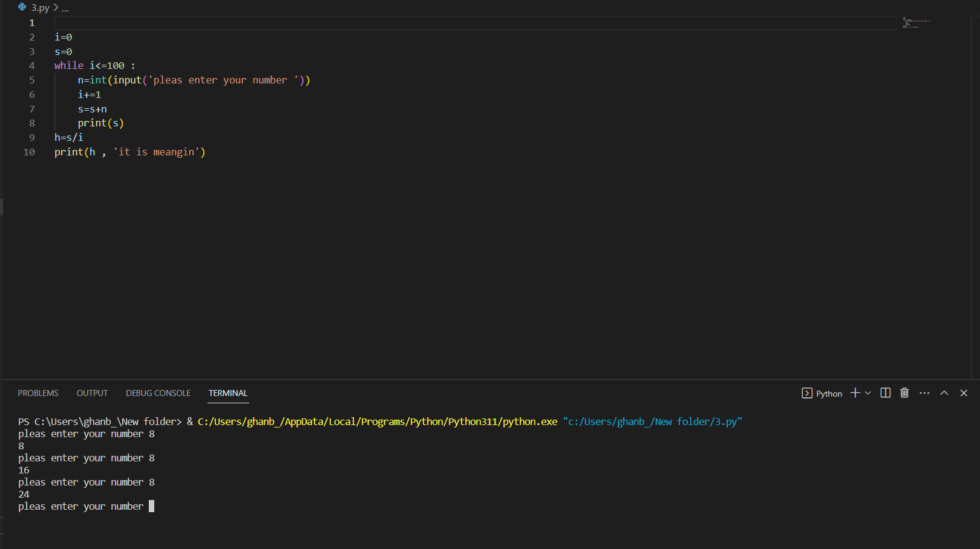
Task: Click the 'i=0' code line
Action: 64,37
